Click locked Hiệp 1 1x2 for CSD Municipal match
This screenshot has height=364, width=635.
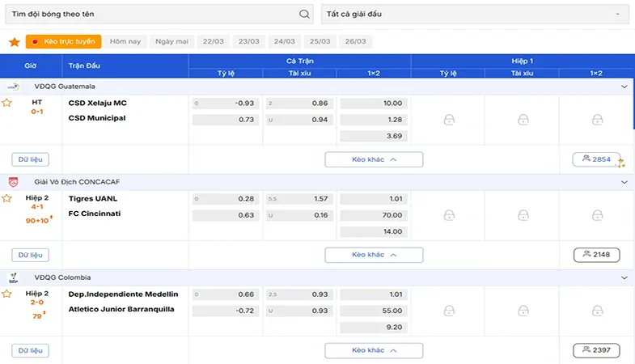tap(597, 120)
